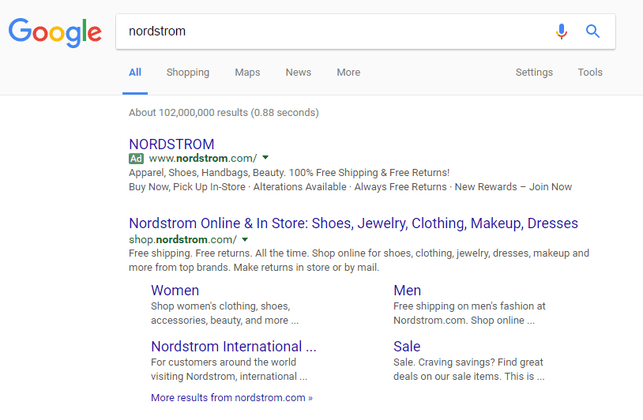Click More results from nordstrom.com
Viewport: 643px width, 420px height.
[x=231, y=397]
